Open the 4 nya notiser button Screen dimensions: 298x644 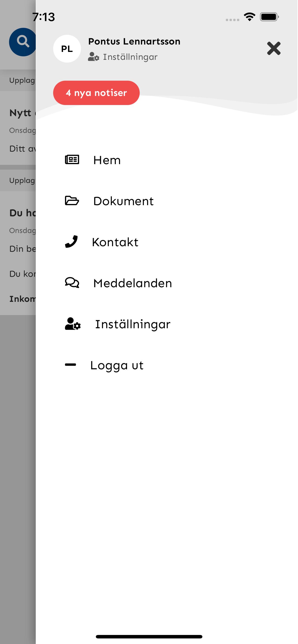[x=96, y=93]
